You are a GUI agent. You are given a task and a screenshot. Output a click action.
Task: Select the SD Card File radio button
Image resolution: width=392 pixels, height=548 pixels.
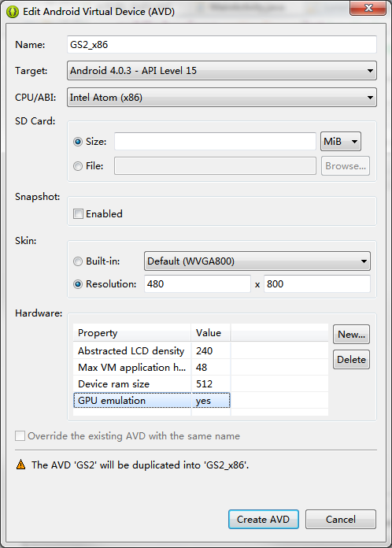(78, 166)
